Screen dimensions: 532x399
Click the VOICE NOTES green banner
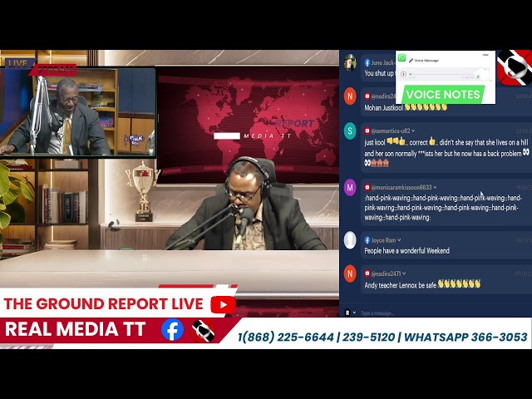pyautogui.click(x=443, y=94)
